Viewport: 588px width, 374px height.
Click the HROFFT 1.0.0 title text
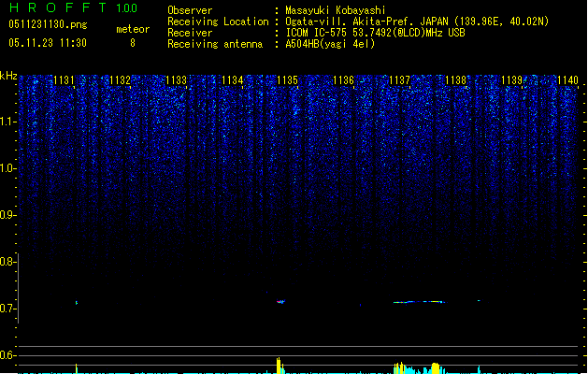[x=74, y=7]
